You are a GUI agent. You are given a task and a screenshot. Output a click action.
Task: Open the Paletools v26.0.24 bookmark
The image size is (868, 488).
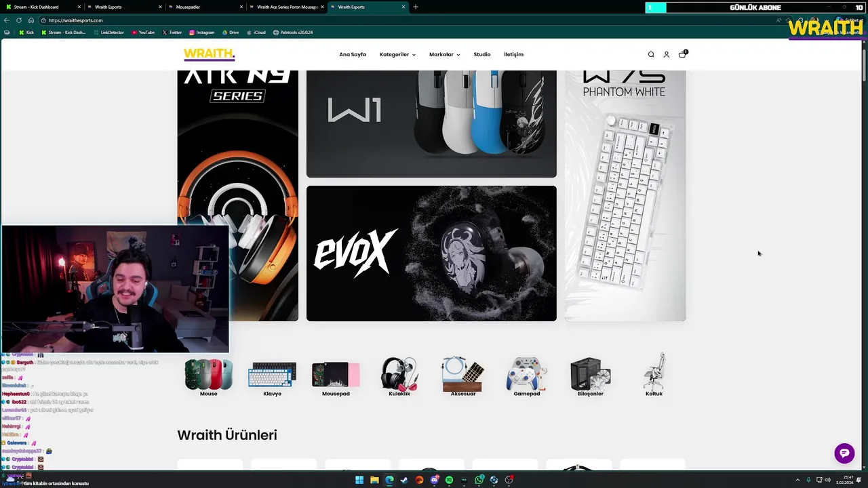(x=293, y=33)
